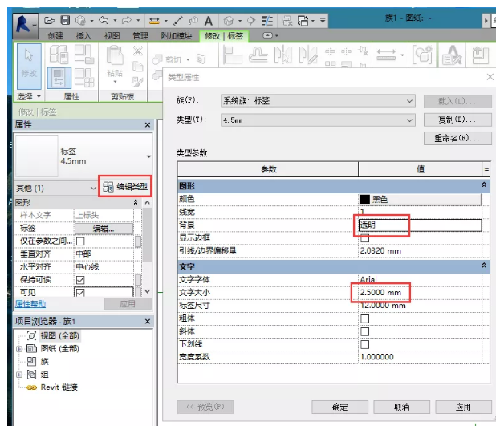
Task: Toggle the Show Border checkbox in Type Properties
Action: 364,238
